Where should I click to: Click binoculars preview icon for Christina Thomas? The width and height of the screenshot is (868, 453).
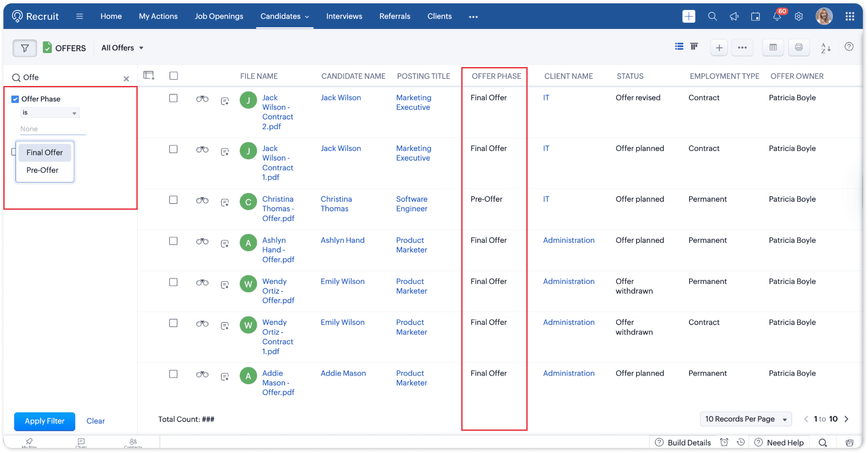point(202,200)
